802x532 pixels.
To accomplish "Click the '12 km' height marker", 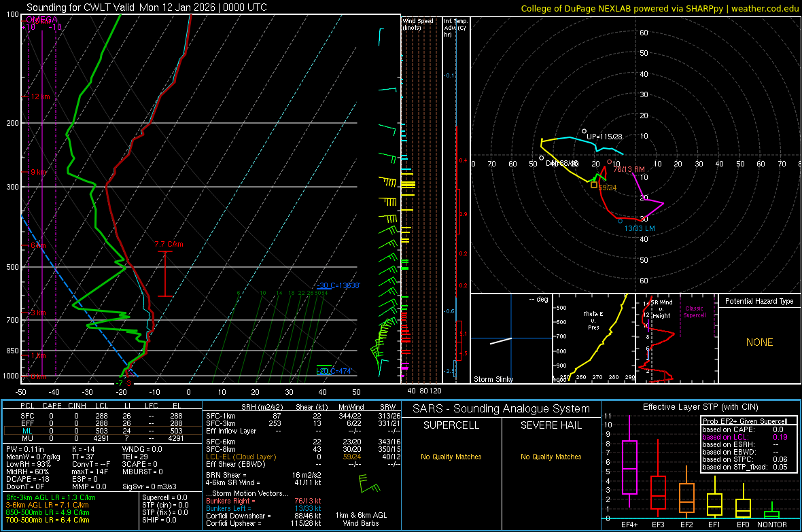I will (x=40, y=96).
